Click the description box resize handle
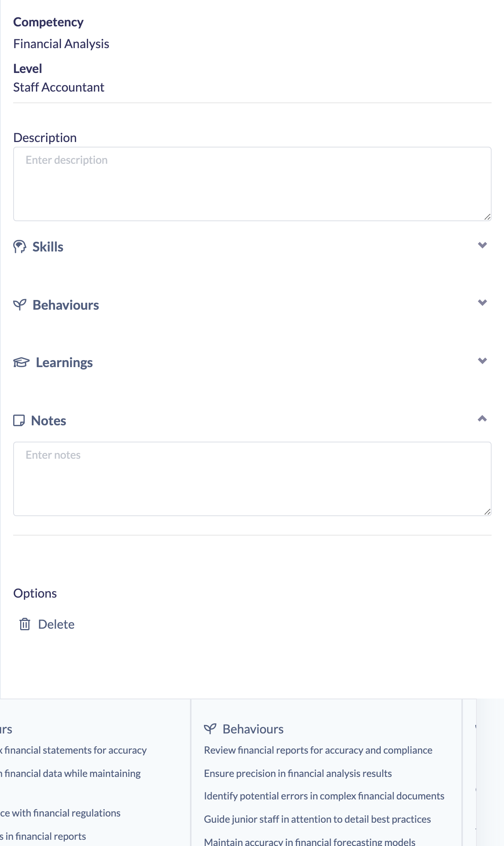Viewport: 504px width, 846px height. point(487,217)
